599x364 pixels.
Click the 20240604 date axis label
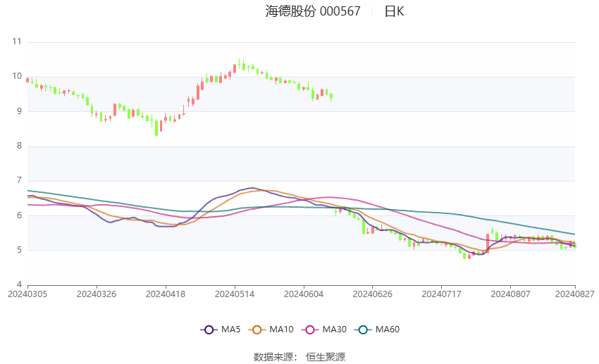[x=304, y=294]
